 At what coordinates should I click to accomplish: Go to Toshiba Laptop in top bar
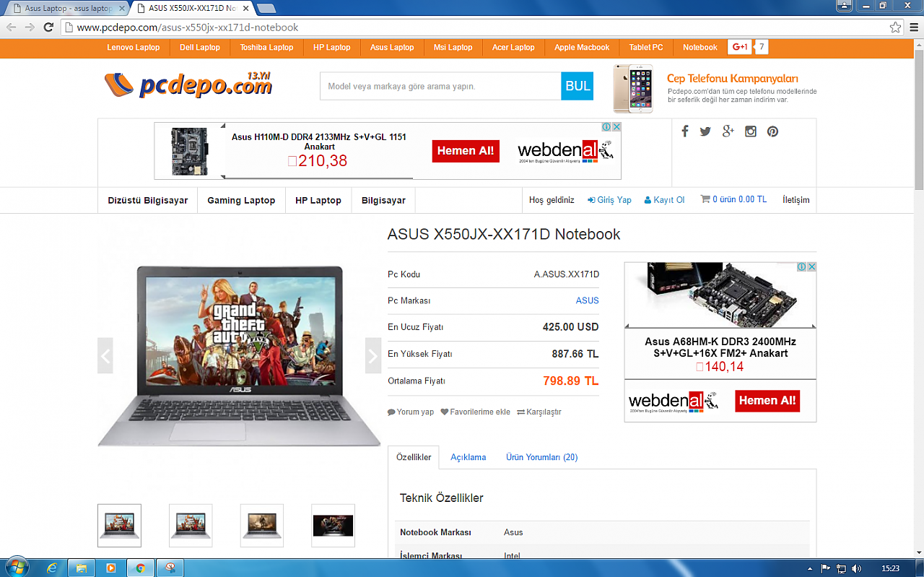click(x=266, y=48)
